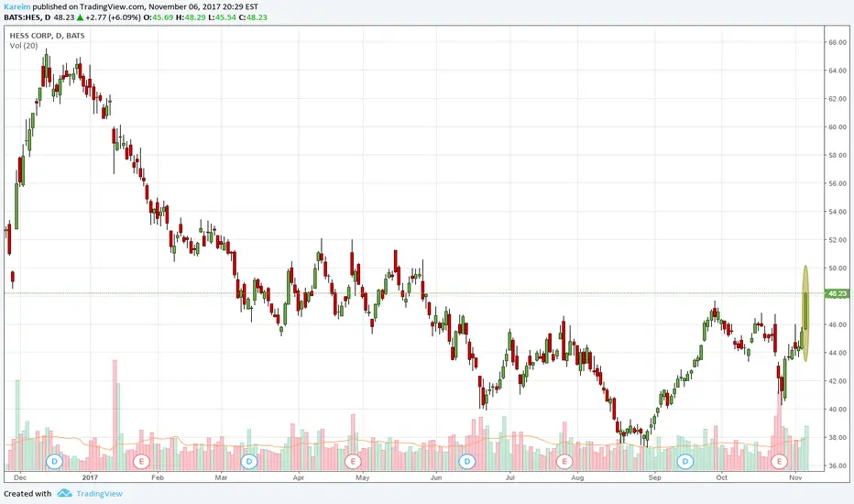Click the earnings E marker before Nov
This screenshot has height=504, width=854.
[780, 462]
